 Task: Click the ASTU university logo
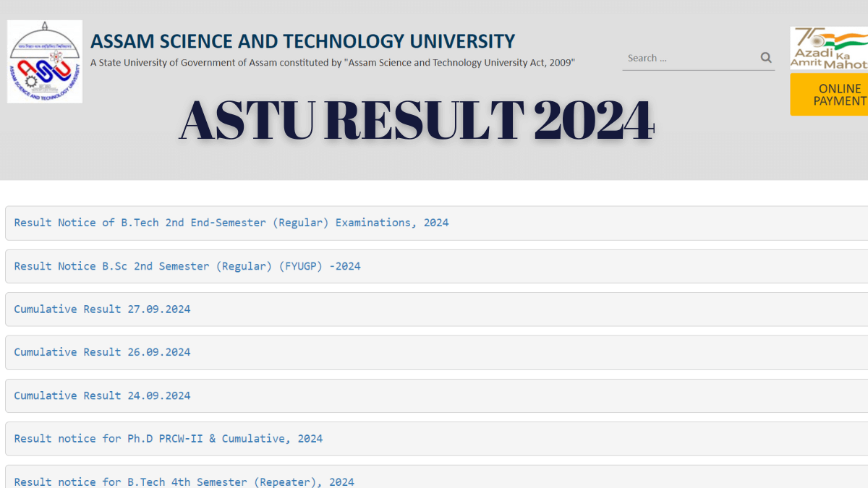tap(45, 61)
